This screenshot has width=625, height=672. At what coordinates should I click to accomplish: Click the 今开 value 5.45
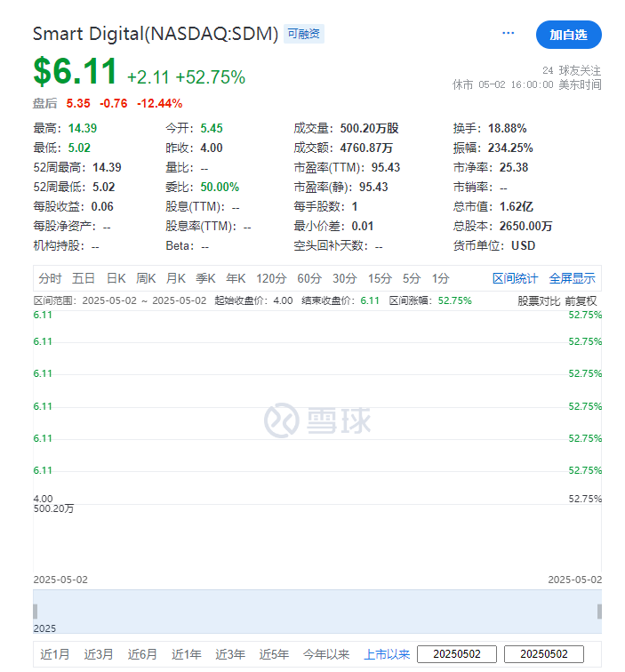click(x=212, y=128)
